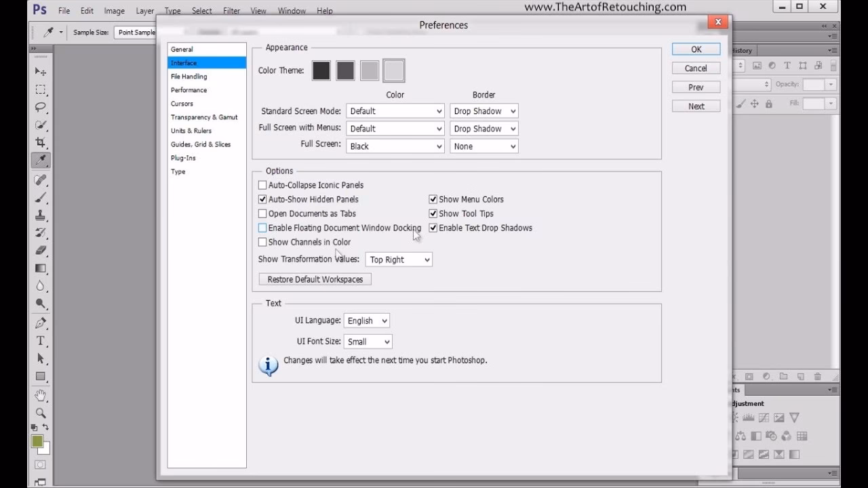Check Show Channels in Color
The width and height of the screenshot is (868, 488).
pos(262,242)
